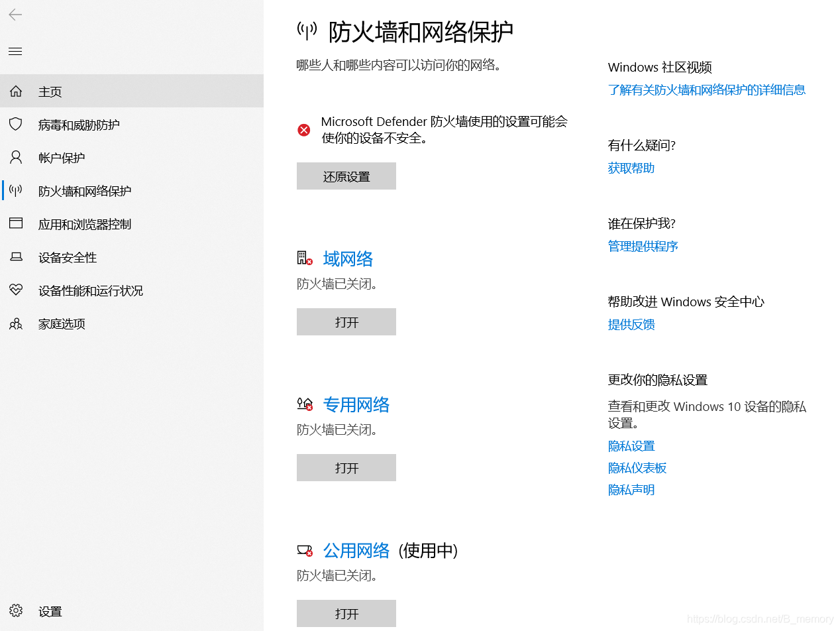
Task: Click the 提供反馈 link
Action: [x=631, y=324]
